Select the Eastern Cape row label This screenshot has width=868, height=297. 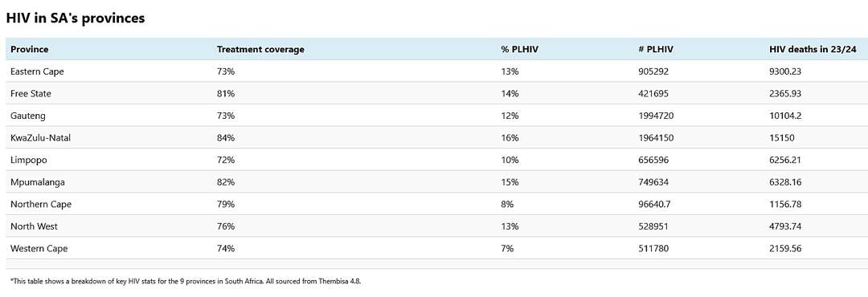[37, 71]
